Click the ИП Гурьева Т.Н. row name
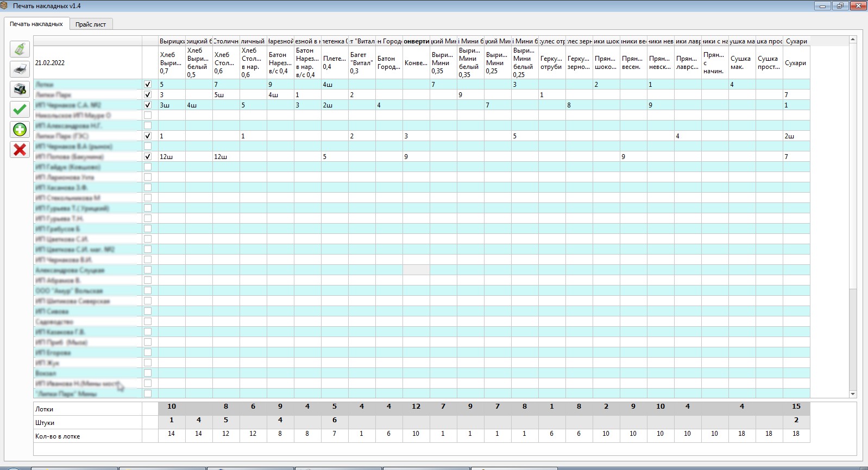Screen dimensions: 868x470 pos(87,219)
